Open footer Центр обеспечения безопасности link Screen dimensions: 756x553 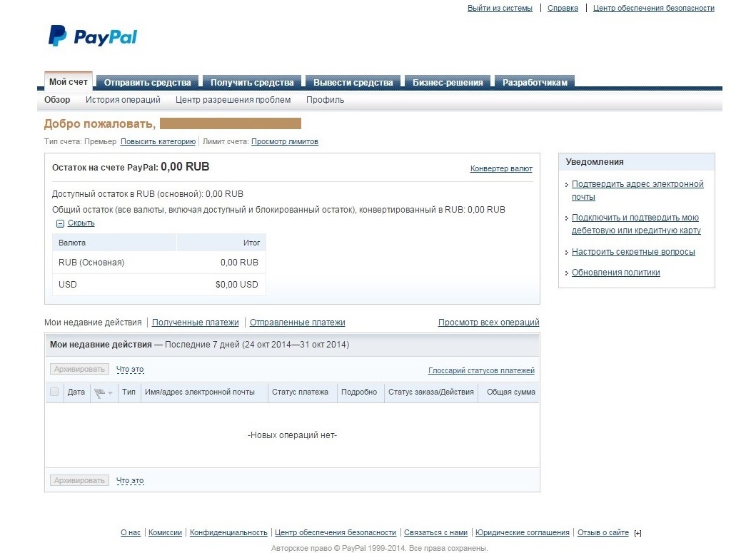336,533
